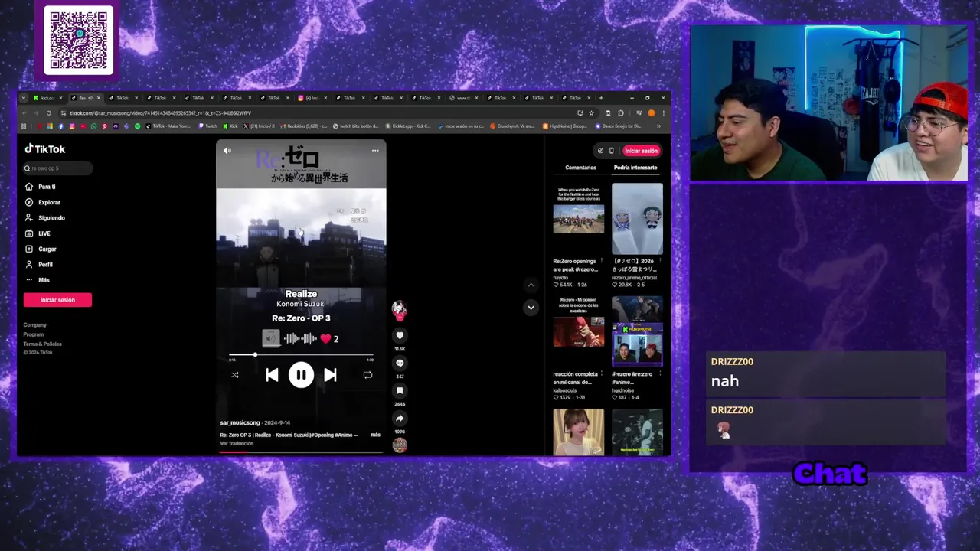Switch to the Instagram browser tab
980x551 pixels.
(x=312, y=98)
